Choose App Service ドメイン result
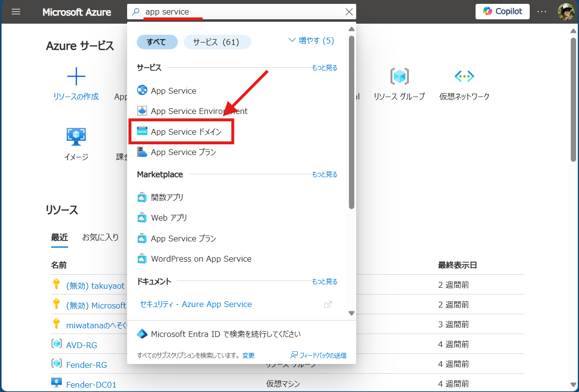 point(186,132)
